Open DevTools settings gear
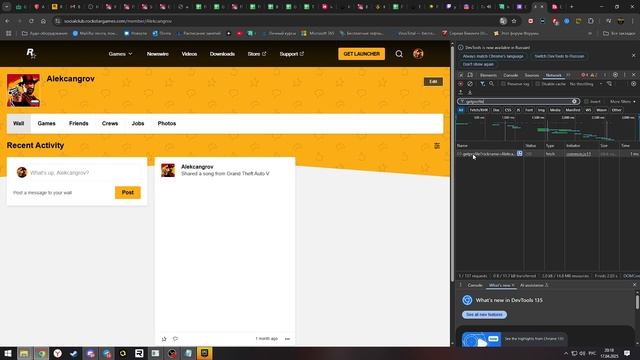Image resolution: width=640 pixels, height=360 pixels. coord(615,75)
